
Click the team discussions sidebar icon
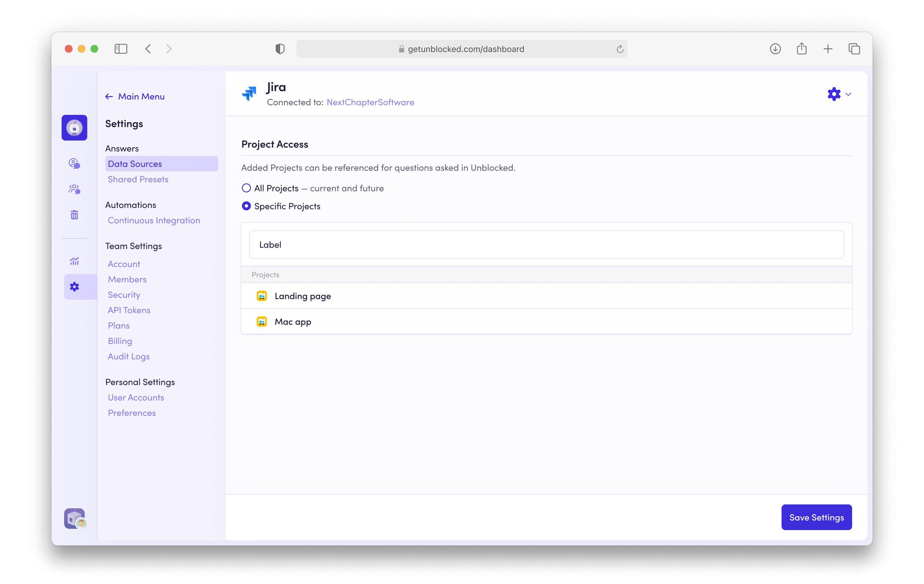tap(74, 189)
